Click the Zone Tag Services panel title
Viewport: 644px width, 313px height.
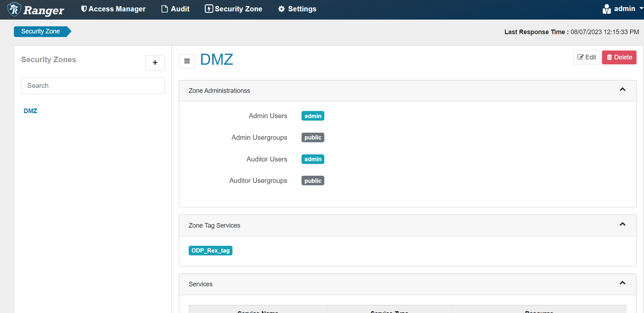click(x=214, y=226)
